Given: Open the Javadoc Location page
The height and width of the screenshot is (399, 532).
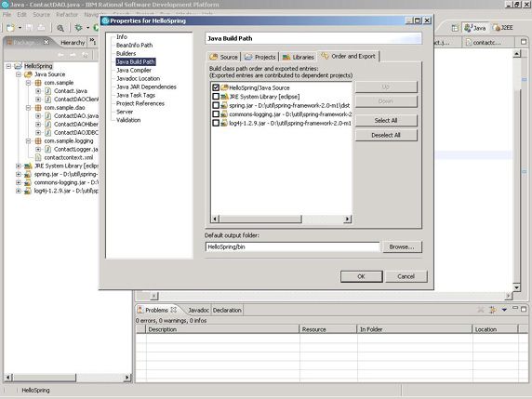Looking at the screenshot, I should click(138, 78).
